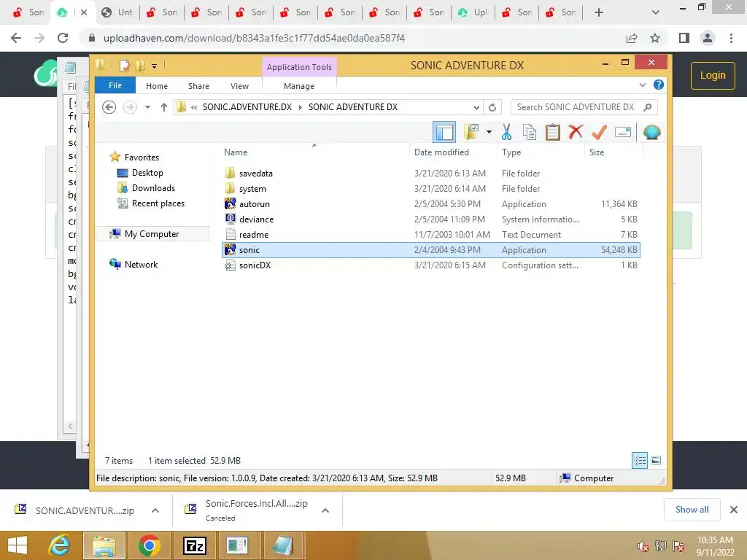Click SONIC.ADVENTURE.DX in address breadcrumb
Screen dimensions: 747x560
pyautogui.click(x=247, y=106)
